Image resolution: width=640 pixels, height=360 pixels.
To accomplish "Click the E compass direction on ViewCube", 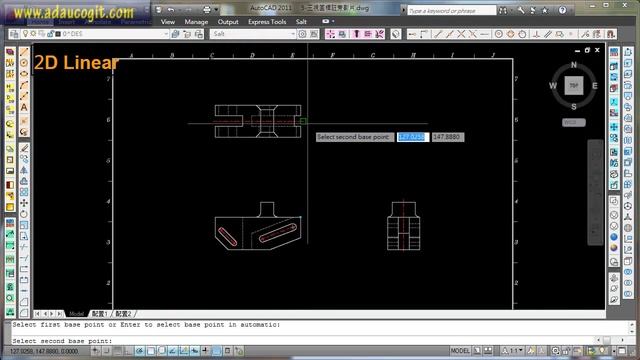I will coord(595,86).
